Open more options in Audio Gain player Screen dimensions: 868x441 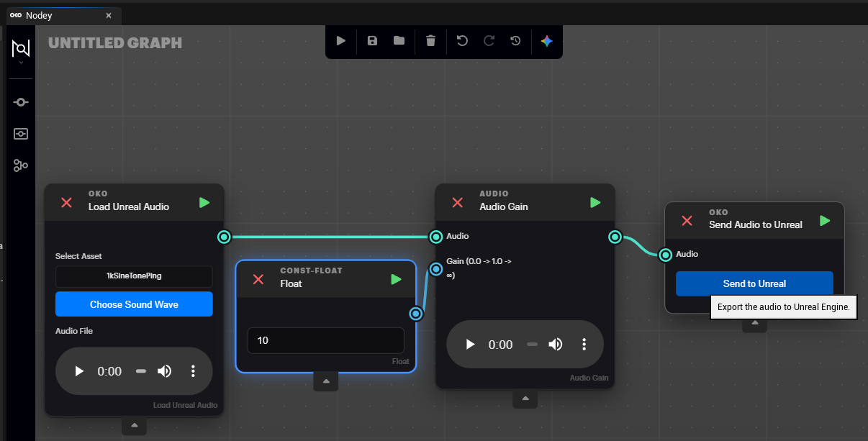[x=584, y=345]
